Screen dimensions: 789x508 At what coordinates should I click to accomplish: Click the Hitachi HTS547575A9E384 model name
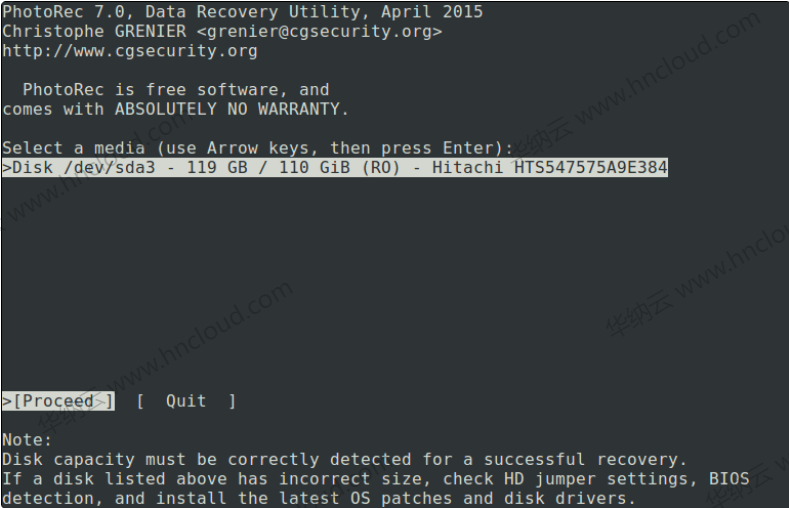(550, 167)
